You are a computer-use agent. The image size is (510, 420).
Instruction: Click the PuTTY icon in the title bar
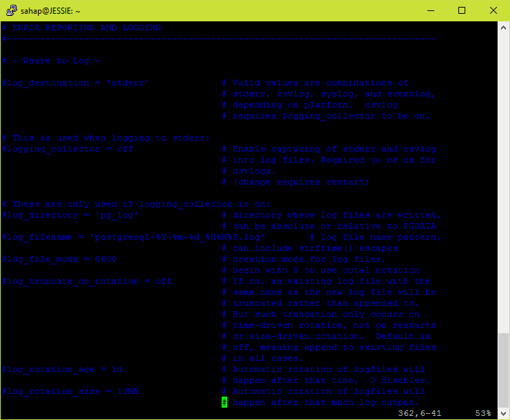tap(12, 10)
